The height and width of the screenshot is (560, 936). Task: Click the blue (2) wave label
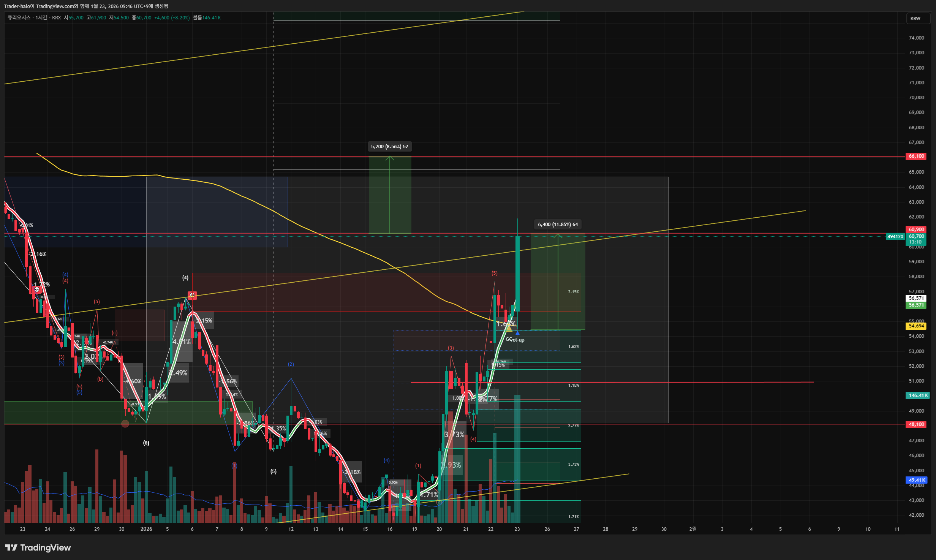click(x=291, y=364)
